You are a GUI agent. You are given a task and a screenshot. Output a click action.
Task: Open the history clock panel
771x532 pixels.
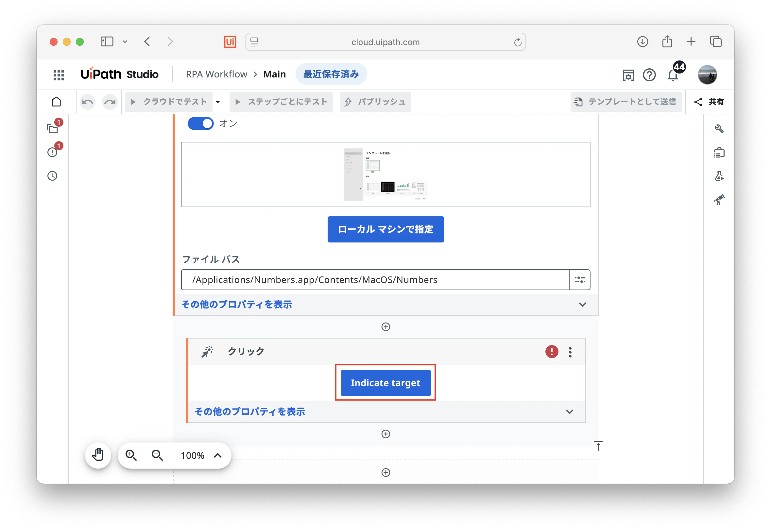coord(52,176)
